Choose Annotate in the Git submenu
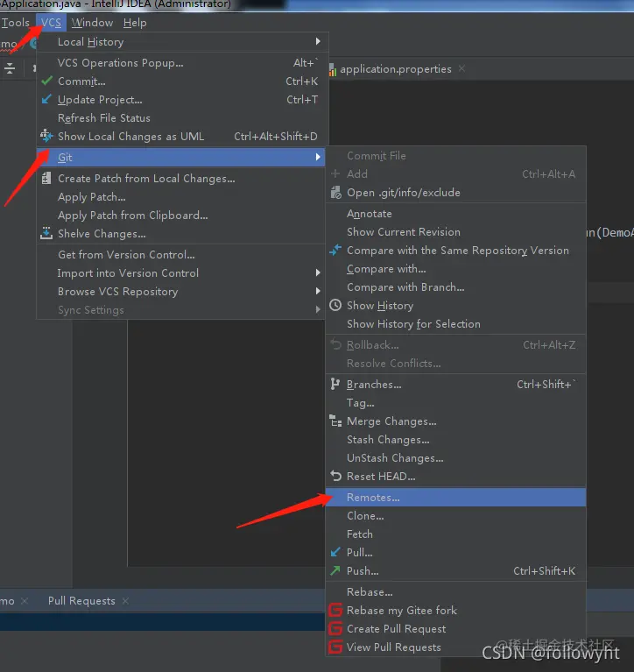The image size is (634, 672). coord(455,214)
